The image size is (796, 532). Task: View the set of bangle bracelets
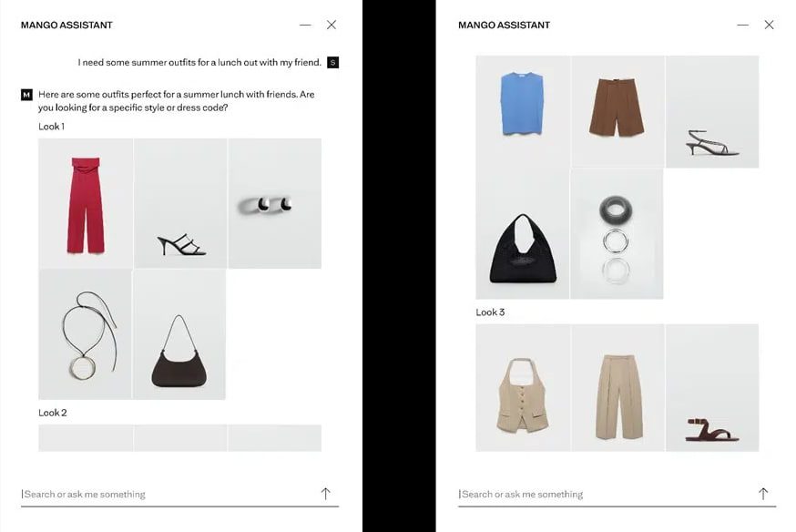pyautogui.click(x=617, y=234)
